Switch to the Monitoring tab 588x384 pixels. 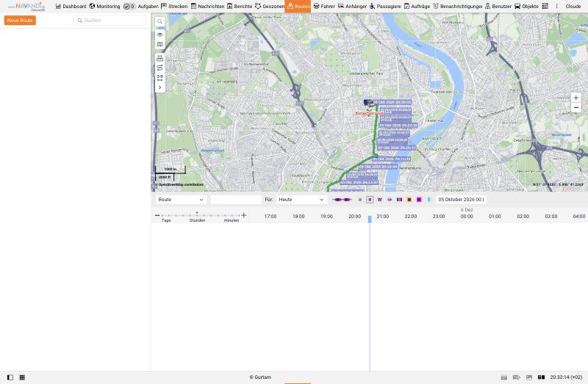pos(104,7)
